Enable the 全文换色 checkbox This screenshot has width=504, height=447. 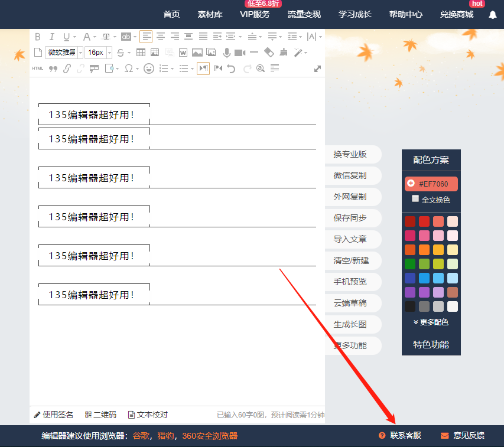[x=415, y=199]
